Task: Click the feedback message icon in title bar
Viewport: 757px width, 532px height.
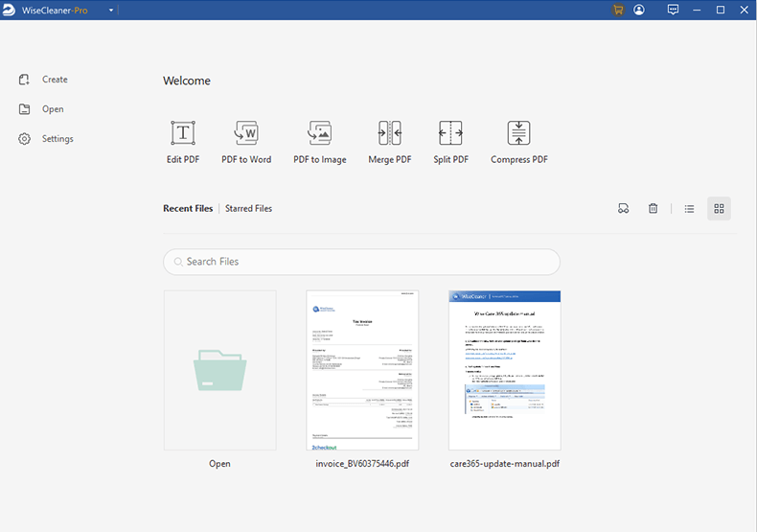Action: pos(673,10)
